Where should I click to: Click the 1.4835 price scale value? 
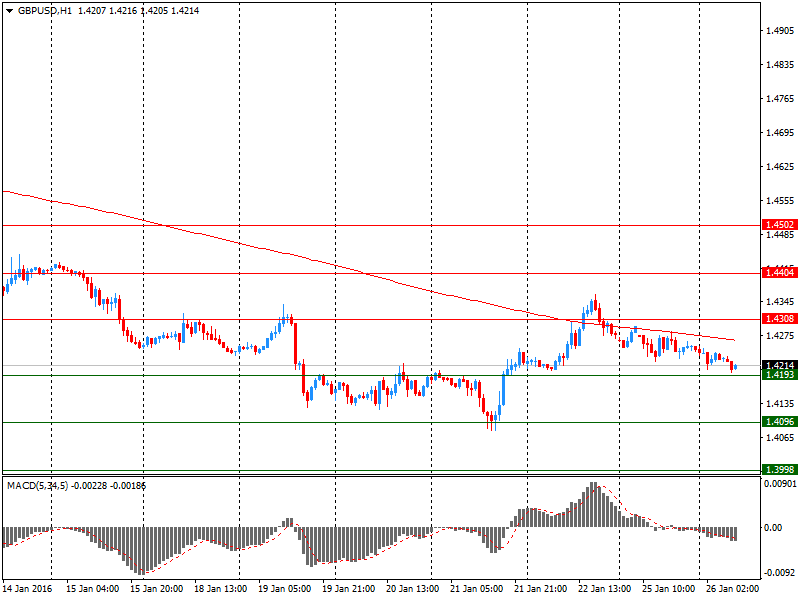[781, 65]
